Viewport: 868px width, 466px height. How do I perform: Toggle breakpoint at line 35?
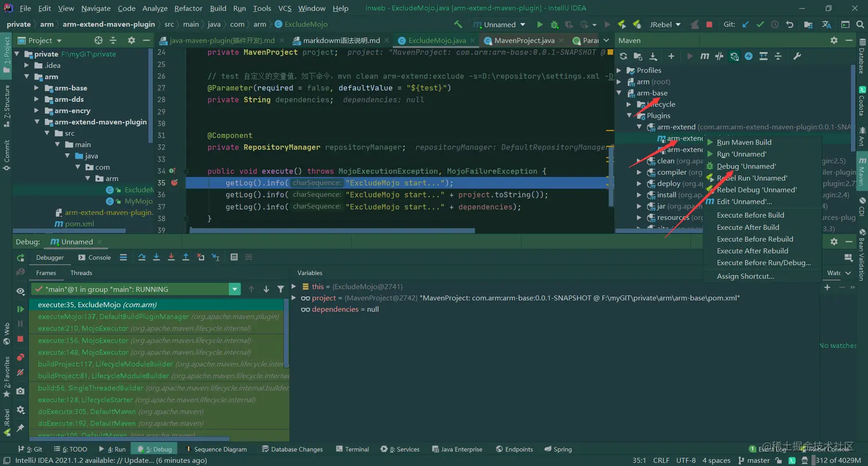click(174, 183)
